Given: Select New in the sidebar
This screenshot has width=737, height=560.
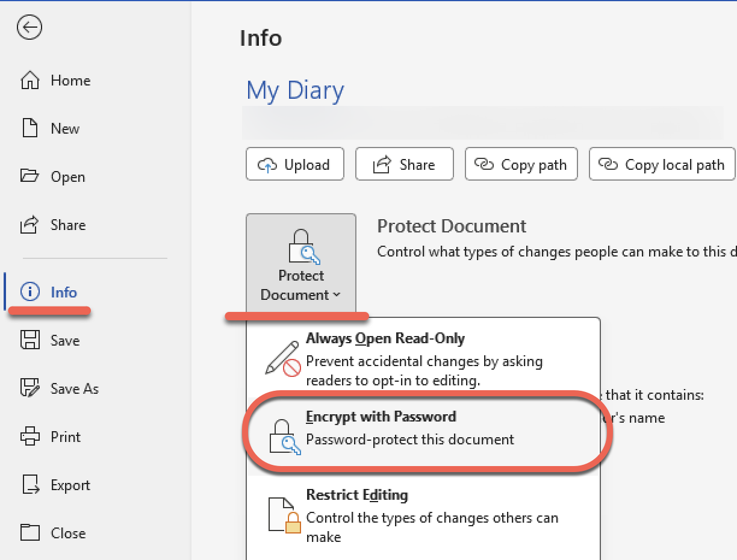Looking at the screenshot, I should [x=65, y=129].
